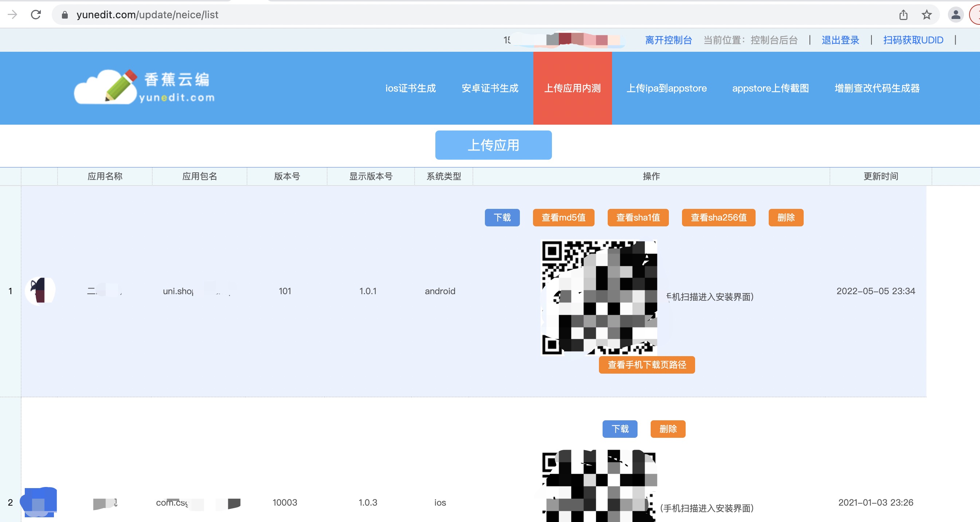
Task: Open the browser profile avatar icon
Action: [x=955, y=15]
